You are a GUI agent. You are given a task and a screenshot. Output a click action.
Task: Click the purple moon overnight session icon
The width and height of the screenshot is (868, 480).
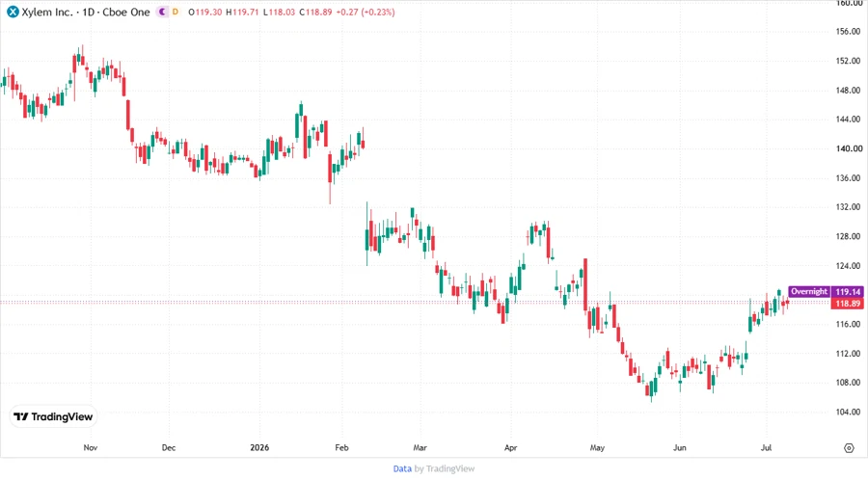[x=162, y=12]
